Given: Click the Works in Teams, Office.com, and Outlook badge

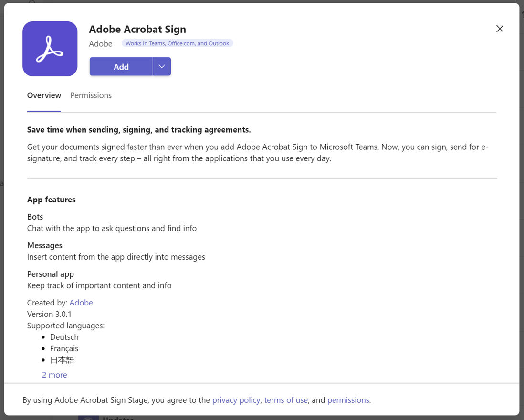Looking at the screenshot, I should click(177, 43).
